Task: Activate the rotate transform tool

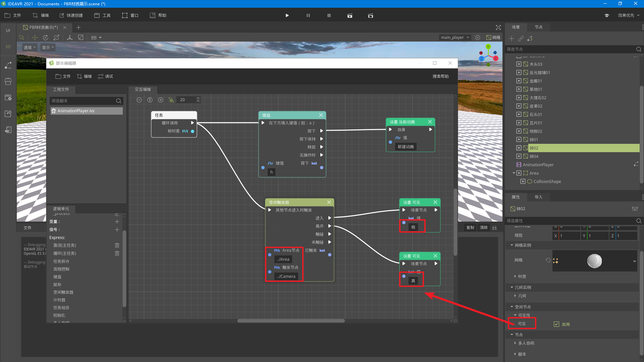Action: [x=46, y=38]
